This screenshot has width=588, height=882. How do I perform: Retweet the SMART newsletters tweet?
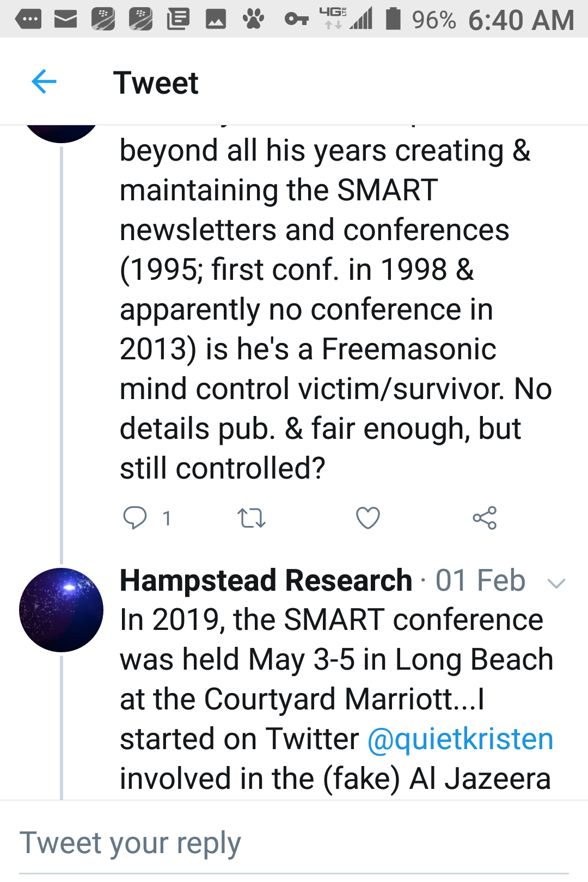(252, 518)
